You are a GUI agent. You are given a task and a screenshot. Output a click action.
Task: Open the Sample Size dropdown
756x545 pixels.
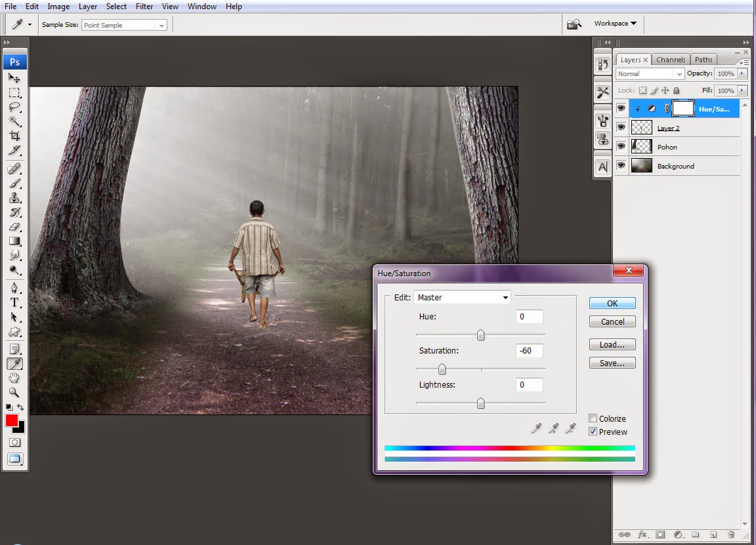pos(125,25)
